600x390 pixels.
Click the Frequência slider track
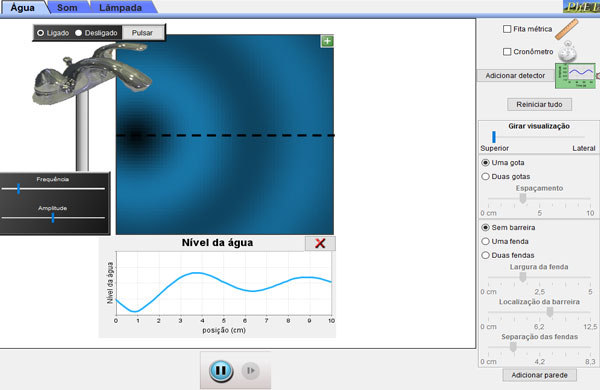(x=53, y=189)
